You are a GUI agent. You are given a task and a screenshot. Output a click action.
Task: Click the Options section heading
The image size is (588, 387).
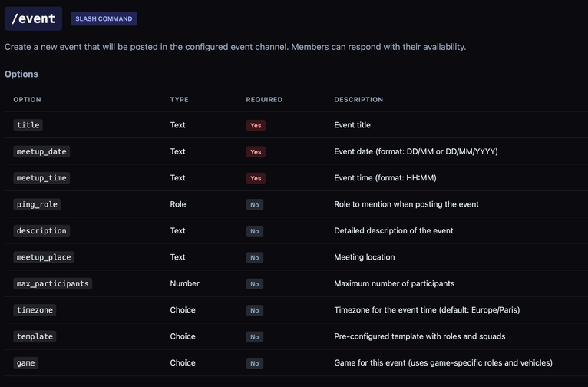tap(21, 74)
